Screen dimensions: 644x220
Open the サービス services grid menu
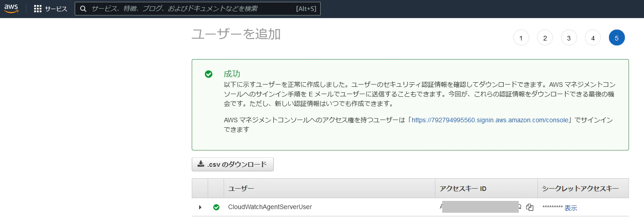click(x=51, y=9)
